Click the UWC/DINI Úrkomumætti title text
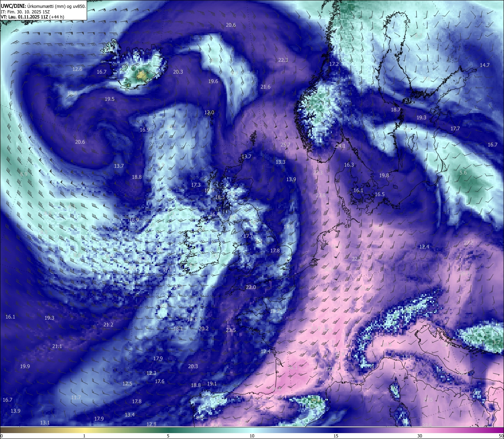Screen dimensions: 504x439 pos(43,6)
